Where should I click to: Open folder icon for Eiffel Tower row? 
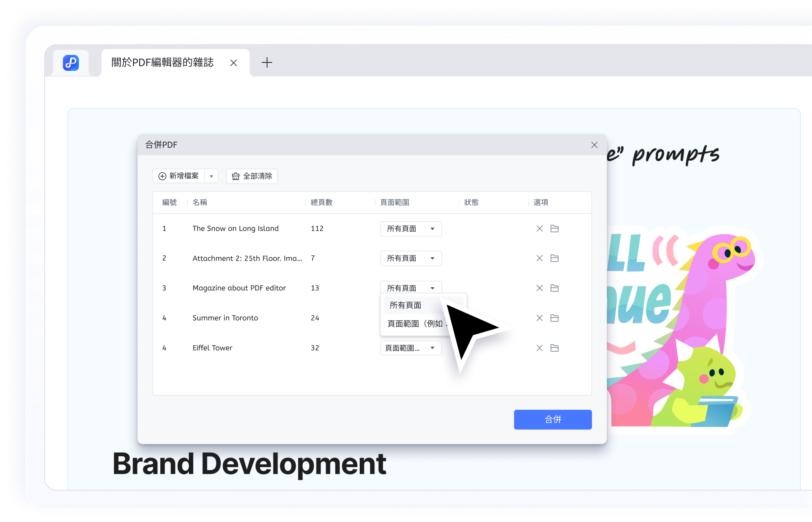(555, 348)
